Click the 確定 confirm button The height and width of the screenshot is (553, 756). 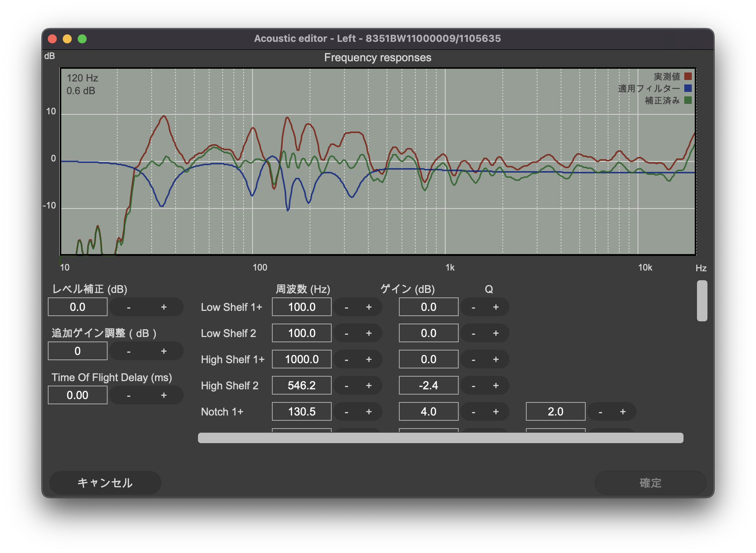click(x=650, y=483)
